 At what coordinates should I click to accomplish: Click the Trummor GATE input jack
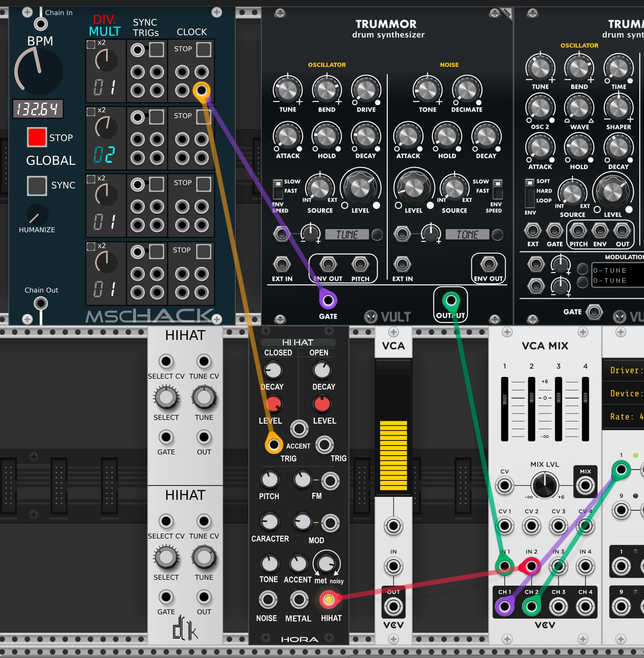pyautogui.click(x=328, y=300)
